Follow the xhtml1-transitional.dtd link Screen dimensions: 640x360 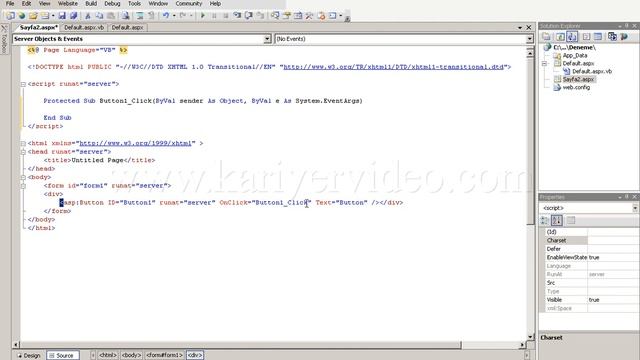(393, 67)
